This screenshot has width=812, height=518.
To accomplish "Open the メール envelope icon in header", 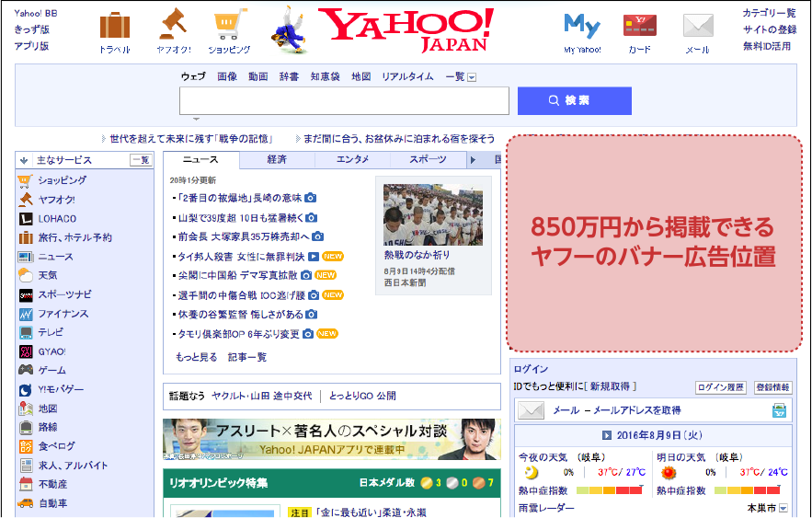I will point(698,26).
